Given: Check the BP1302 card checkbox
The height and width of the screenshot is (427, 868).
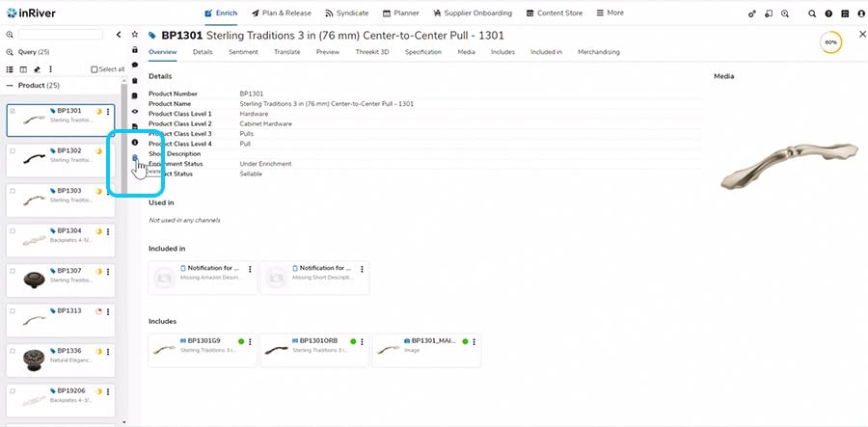Looking at the screenshot, I should click(x=13, y=150).
